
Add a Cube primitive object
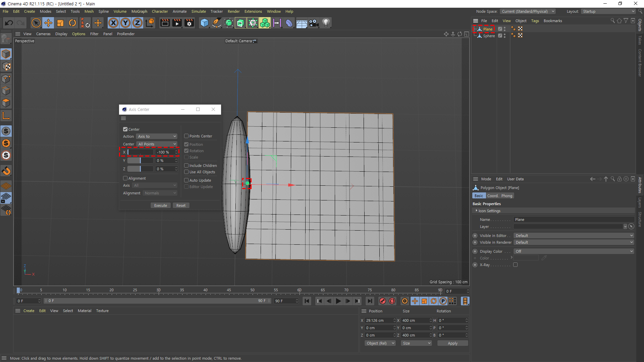tap(204, 23)
